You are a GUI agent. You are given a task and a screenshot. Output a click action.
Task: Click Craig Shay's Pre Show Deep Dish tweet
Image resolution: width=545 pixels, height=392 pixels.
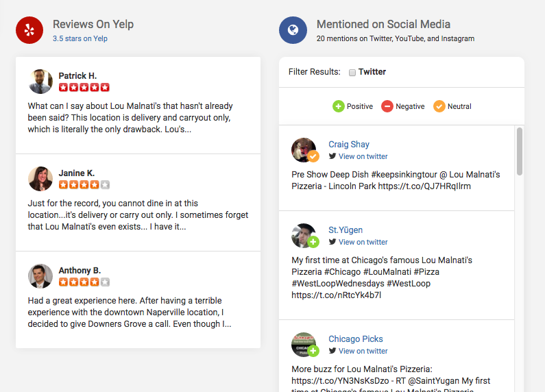[396, 180]
